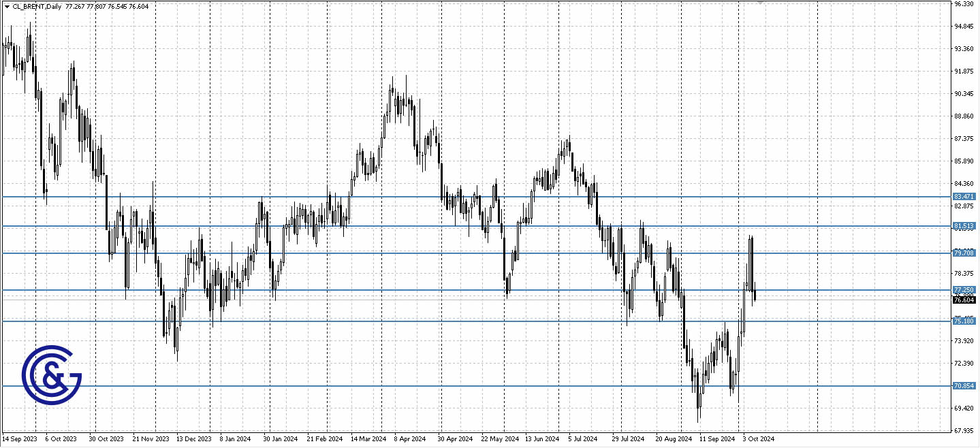This screenshot has width=980, height=448.
Task: Click the 75.180 blue level price tag
Action: (964, 321)
